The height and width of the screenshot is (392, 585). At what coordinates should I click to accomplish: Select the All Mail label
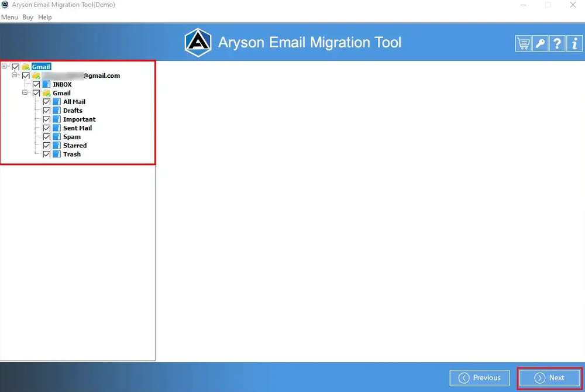click(74, 102)
